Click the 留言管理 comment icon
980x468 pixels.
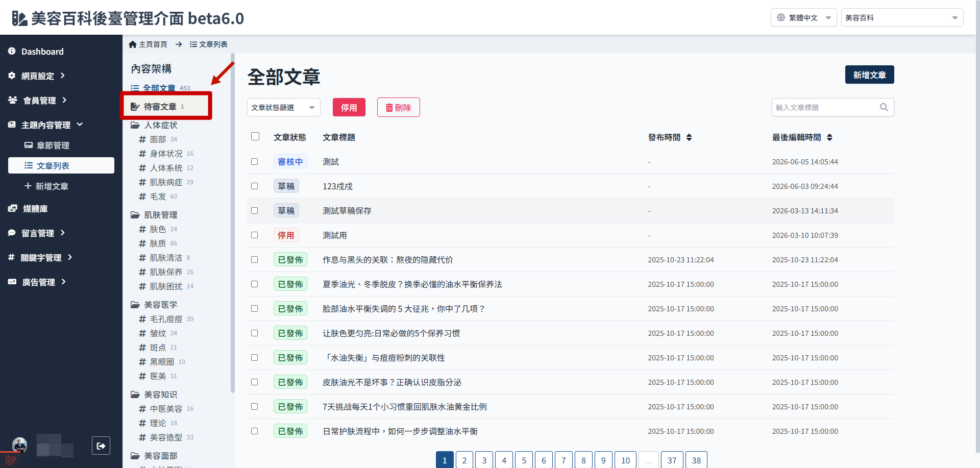click(x=12, y=233)
